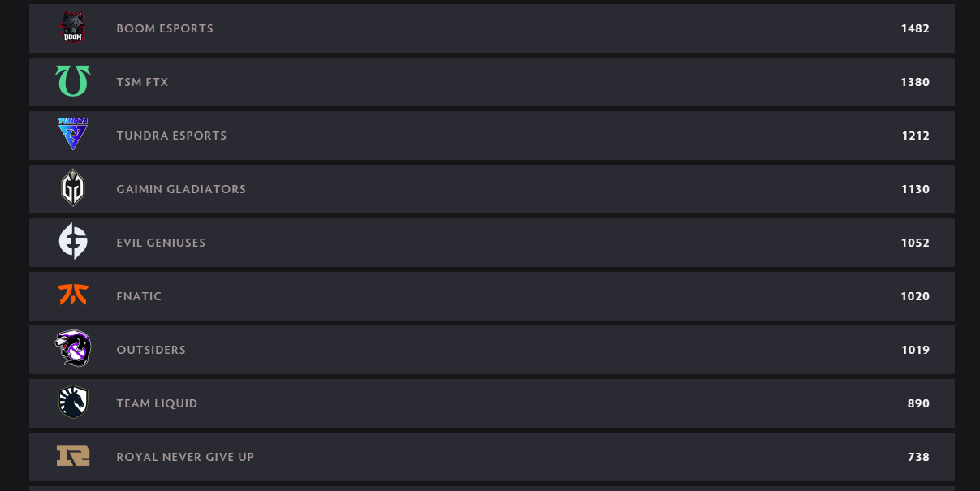
Task: Select the GAIMIN GLADIATORS team name
Action: pyautogui.click(x=181, y=189)
